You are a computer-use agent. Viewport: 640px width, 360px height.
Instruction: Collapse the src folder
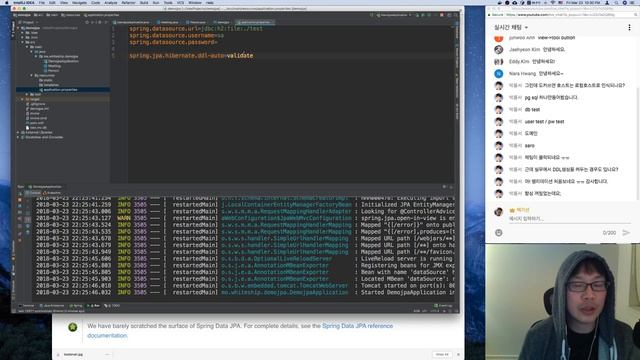pyautogui.click(x=23, y=42)
